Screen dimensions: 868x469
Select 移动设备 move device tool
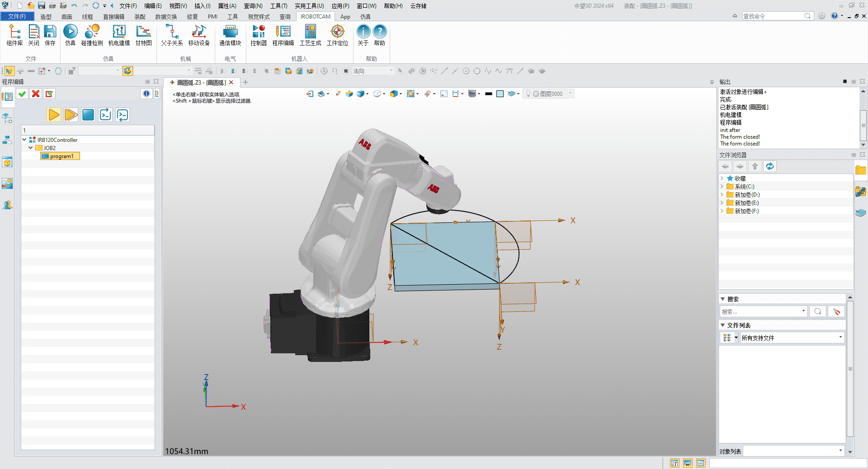tap(199, 35)
